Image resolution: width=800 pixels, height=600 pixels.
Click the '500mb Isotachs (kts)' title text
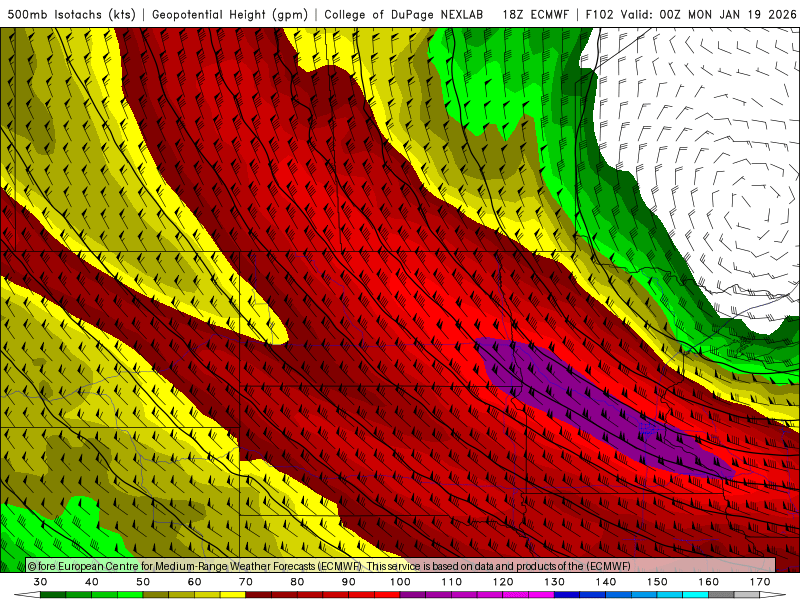click(71, 14)
